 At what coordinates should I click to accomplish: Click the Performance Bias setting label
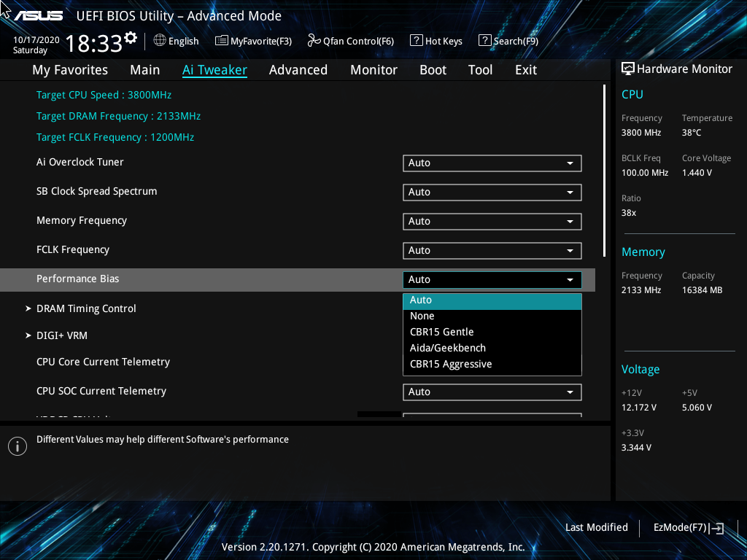[x=77, y=279]
